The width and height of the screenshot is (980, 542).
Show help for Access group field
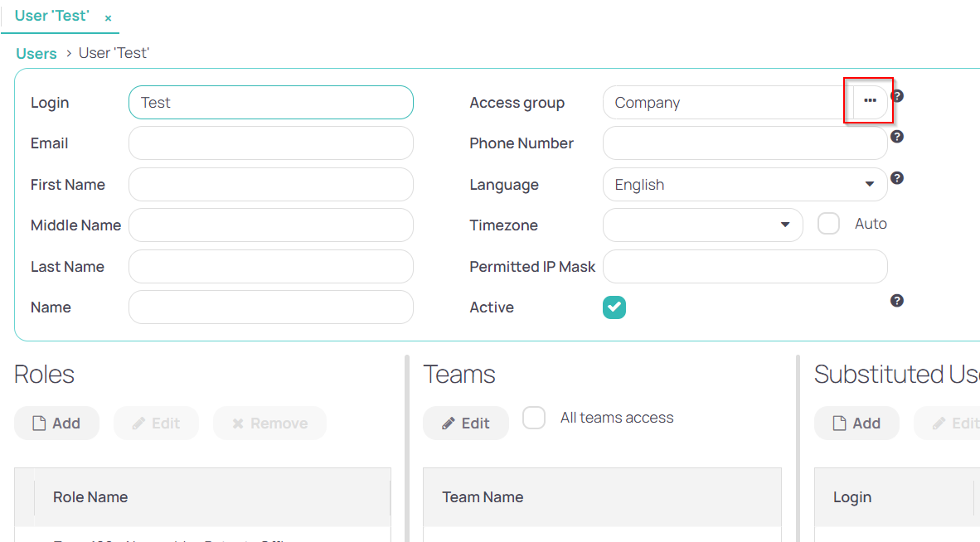897,96
